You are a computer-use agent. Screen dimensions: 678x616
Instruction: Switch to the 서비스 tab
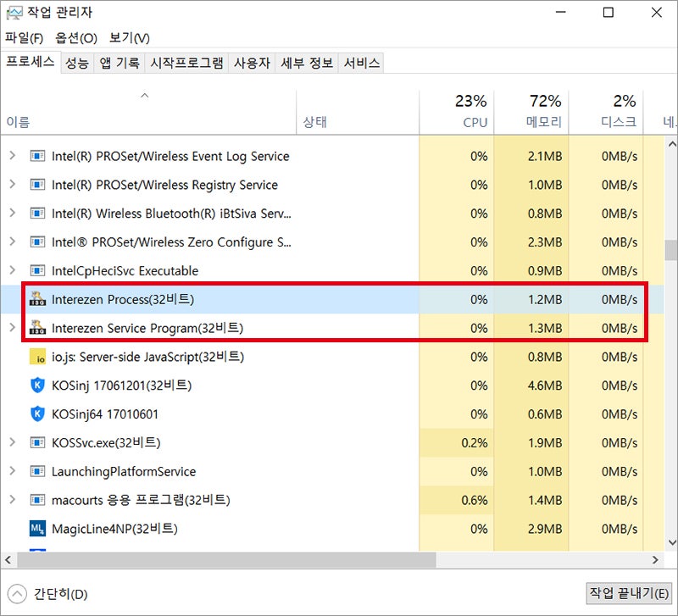[360, 62]
